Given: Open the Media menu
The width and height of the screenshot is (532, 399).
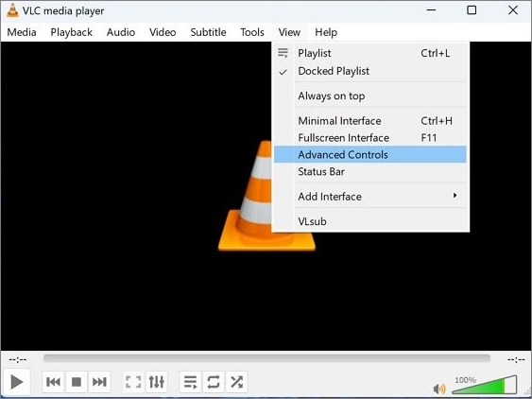Looking at the screenshot, I should point(22,32).
